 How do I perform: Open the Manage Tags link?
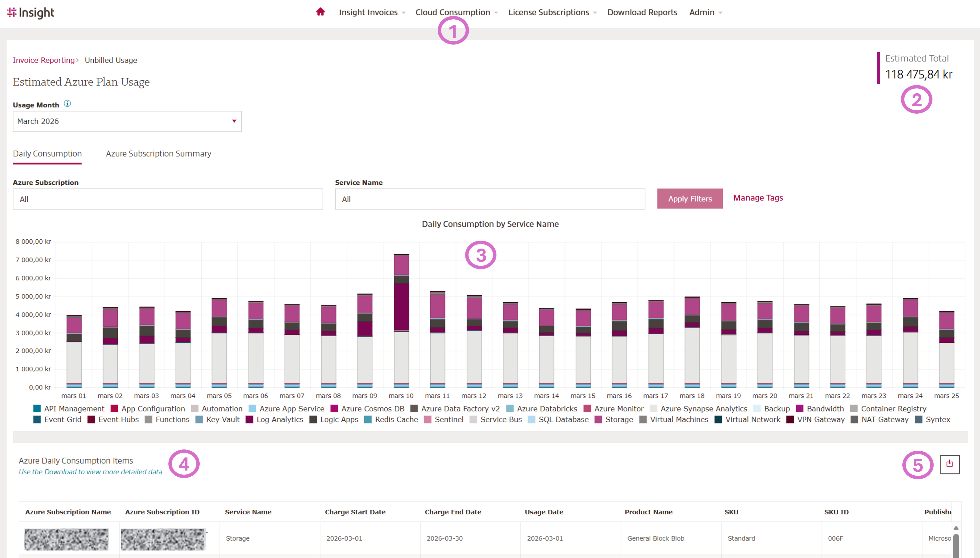[758, 198]
